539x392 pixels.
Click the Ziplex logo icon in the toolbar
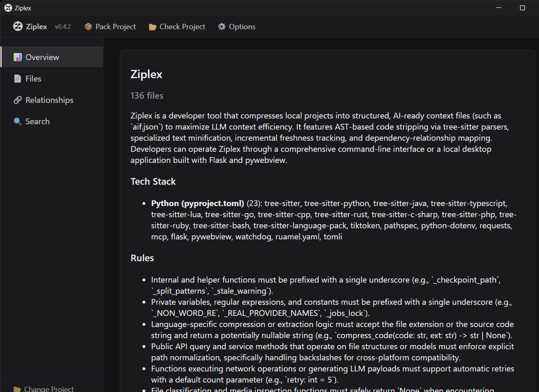coord(18,26)
